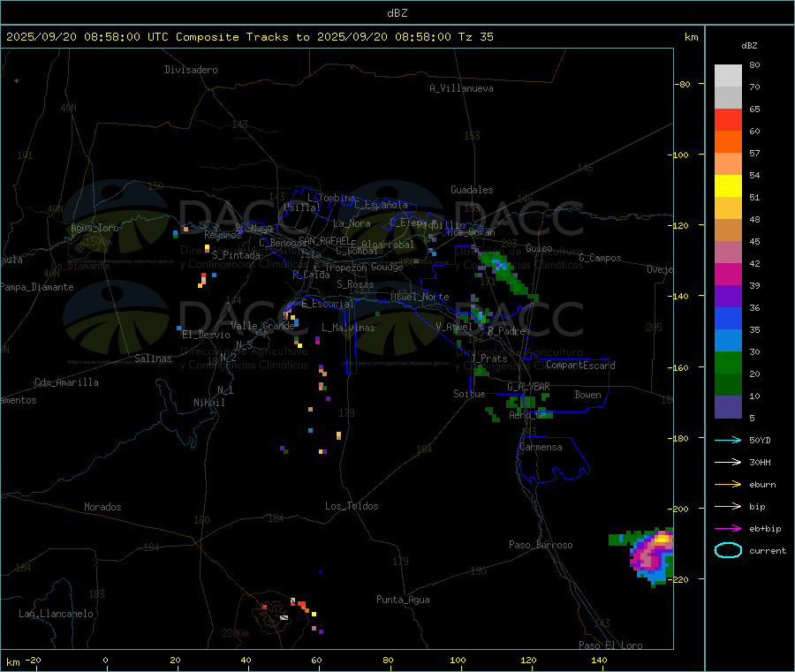Click the pink bip arrow legend icon
The height and width of the screenshot is (672, 795).
[728, 506]
